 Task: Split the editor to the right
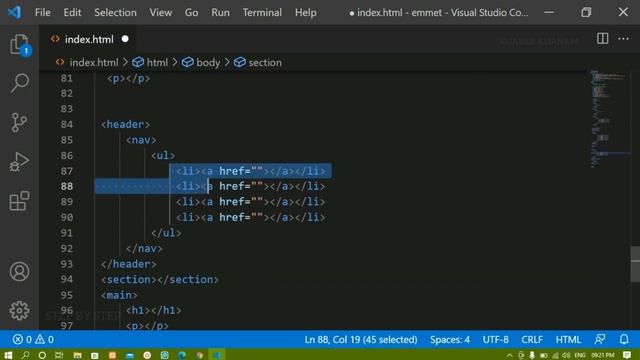coord(602,39)
